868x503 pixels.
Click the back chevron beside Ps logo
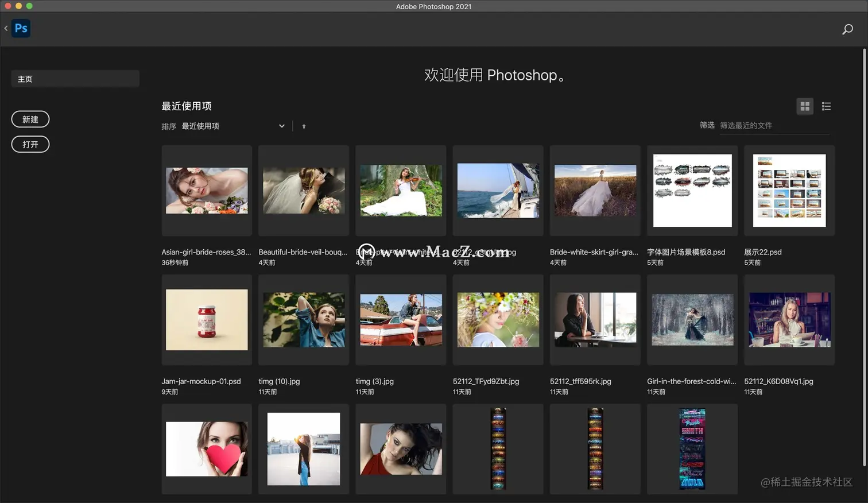pyautogui.click(x=6, y=28)
